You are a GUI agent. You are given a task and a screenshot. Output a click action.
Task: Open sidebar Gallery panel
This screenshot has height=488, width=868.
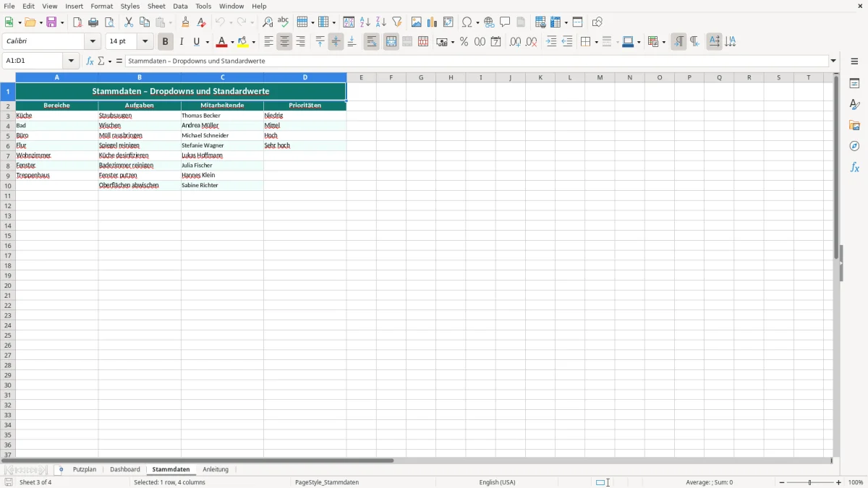(854, 126)
